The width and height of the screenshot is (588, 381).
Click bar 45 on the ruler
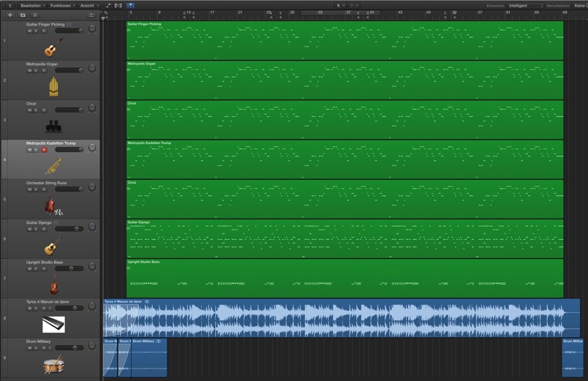pyautogui.click(x=400, y=12)
